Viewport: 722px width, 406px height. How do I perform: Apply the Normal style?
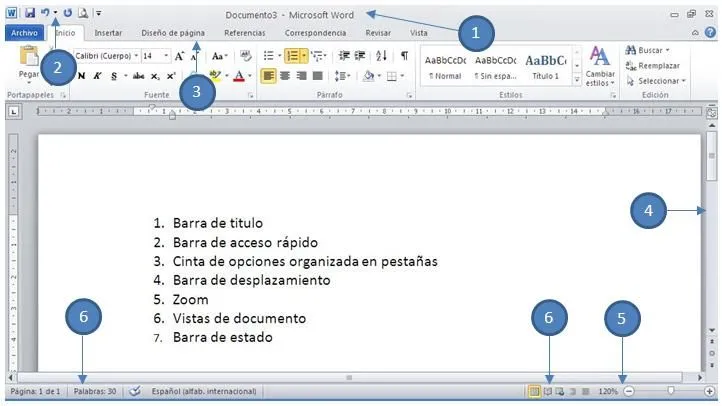click(x=445, y=67)
